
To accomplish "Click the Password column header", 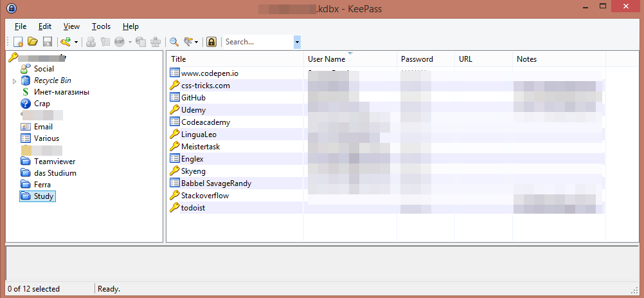I will click(416, 59).
